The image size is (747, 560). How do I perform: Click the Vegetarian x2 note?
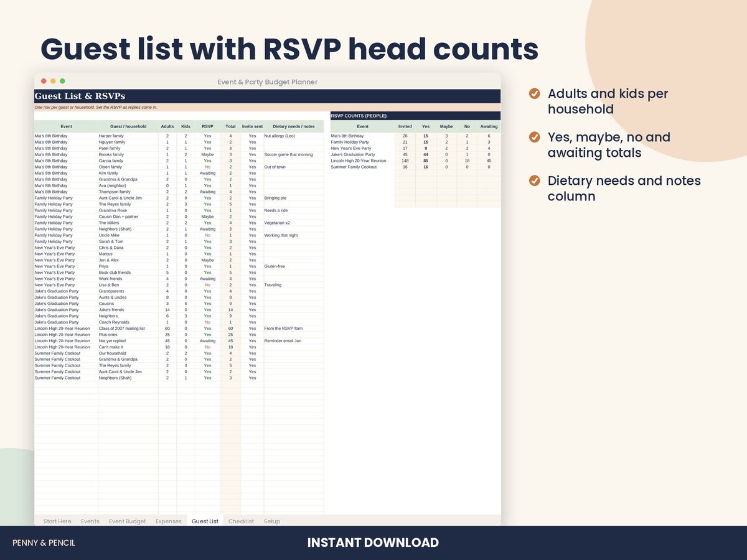click(x=293, y=223)
